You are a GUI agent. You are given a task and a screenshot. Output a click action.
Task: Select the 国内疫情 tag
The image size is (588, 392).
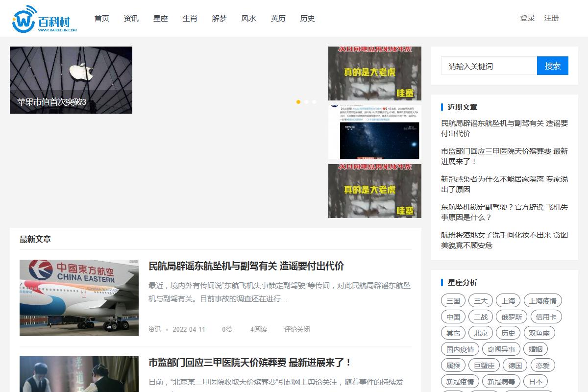point(460,349)
